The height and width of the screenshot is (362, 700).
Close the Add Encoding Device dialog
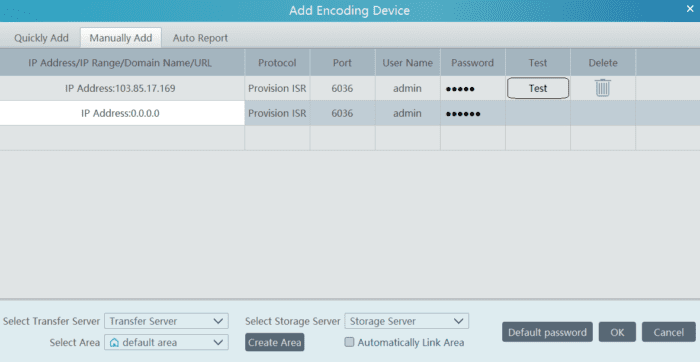[690, 9]
